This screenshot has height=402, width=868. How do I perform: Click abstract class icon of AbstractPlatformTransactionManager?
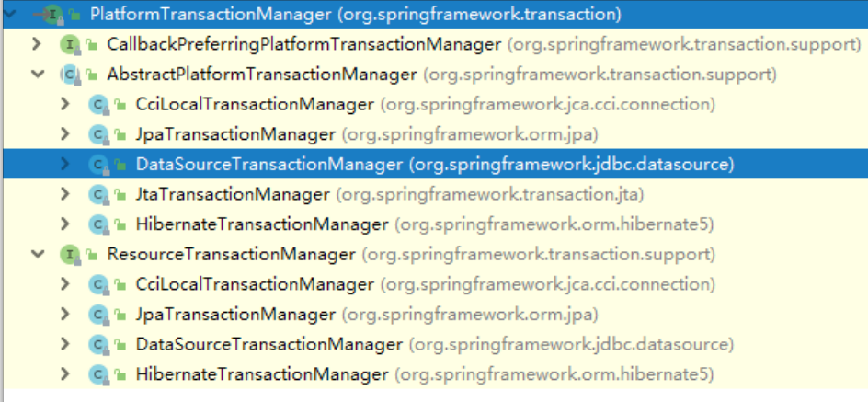point(68,75)
